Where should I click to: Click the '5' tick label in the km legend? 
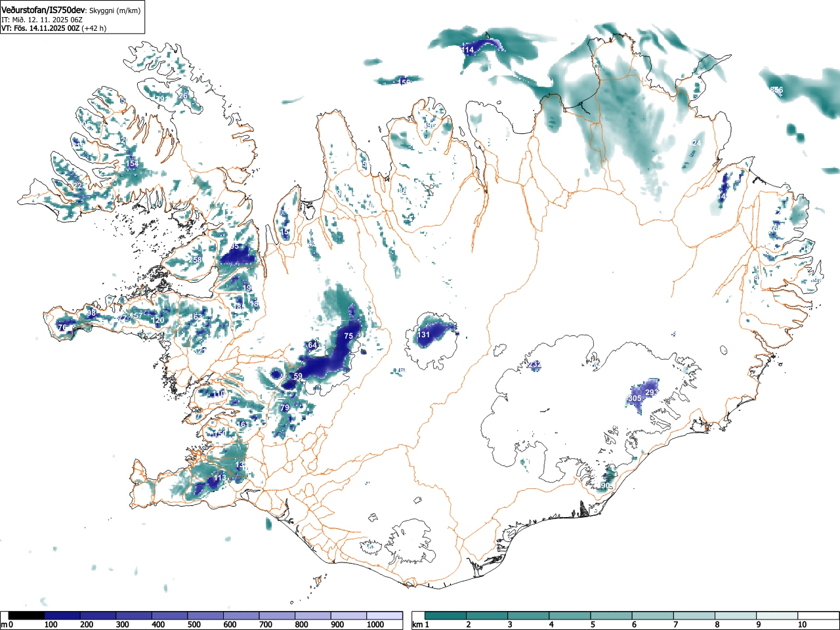[593, 625]
